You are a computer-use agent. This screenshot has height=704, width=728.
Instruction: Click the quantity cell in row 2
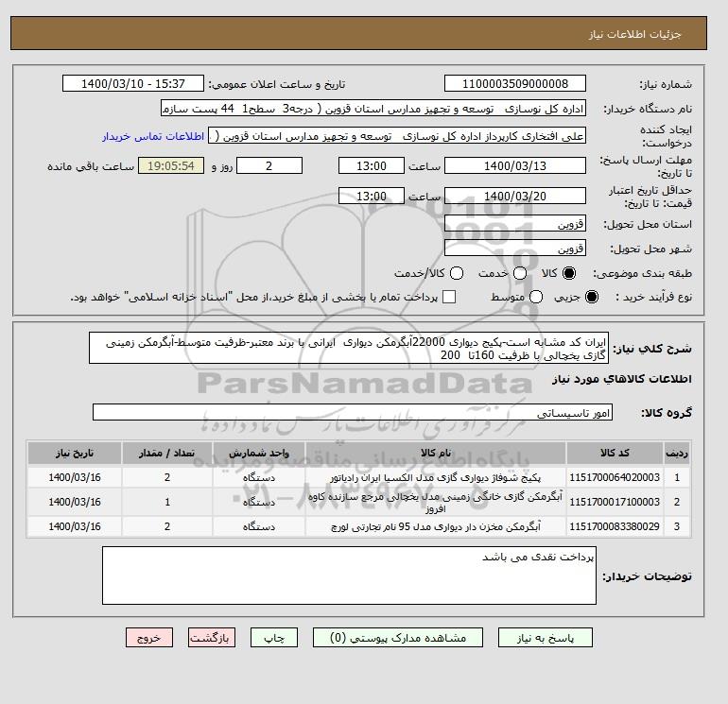pyautogui.click(x=167, y=502)
